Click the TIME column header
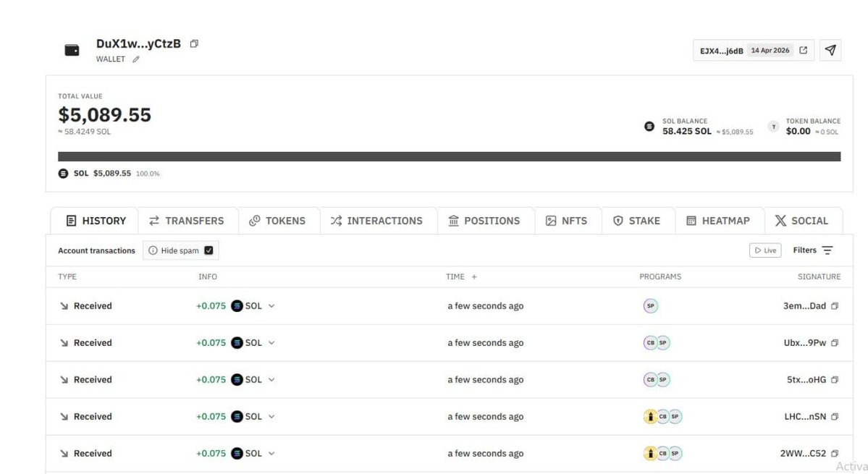Screen dimensions: 868x474 455,276
